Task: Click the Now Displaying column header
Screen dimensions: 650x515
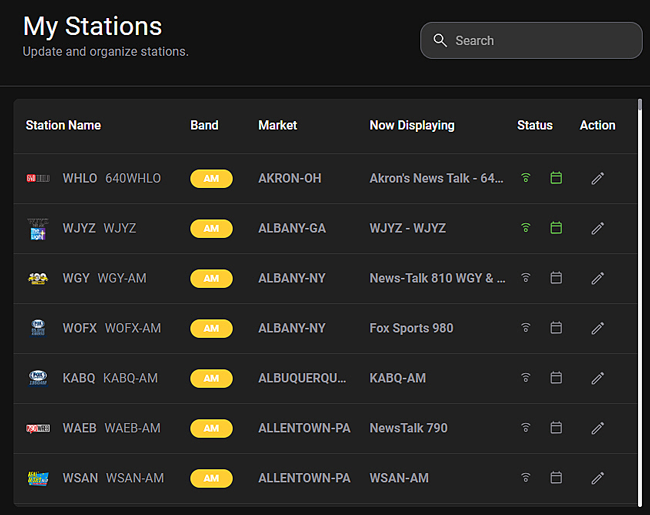Action: pyautogui.click(x=411, y=125)
